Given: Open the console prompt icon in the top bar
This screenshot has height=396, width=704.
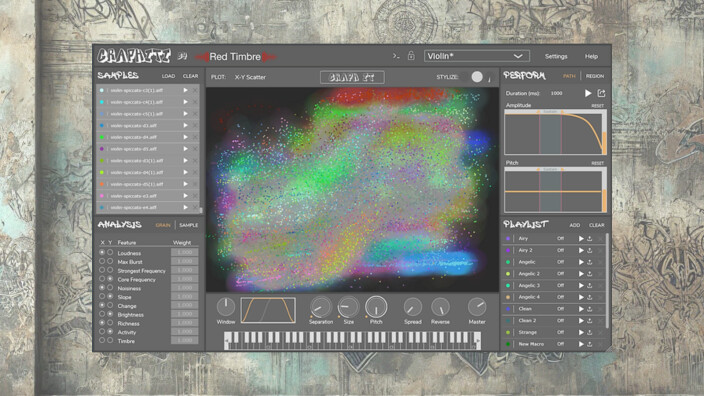Looking at the screenshot, I should tap(396, 56).
